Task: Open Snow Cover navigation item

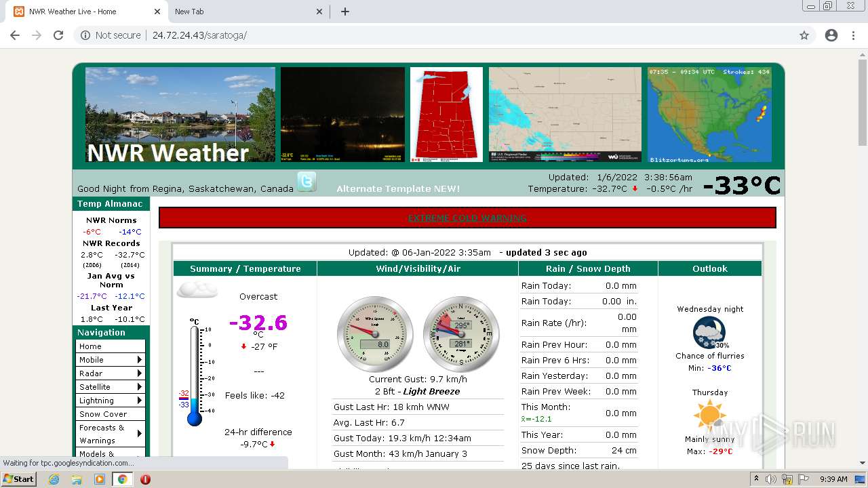Action: pos(111,414)
